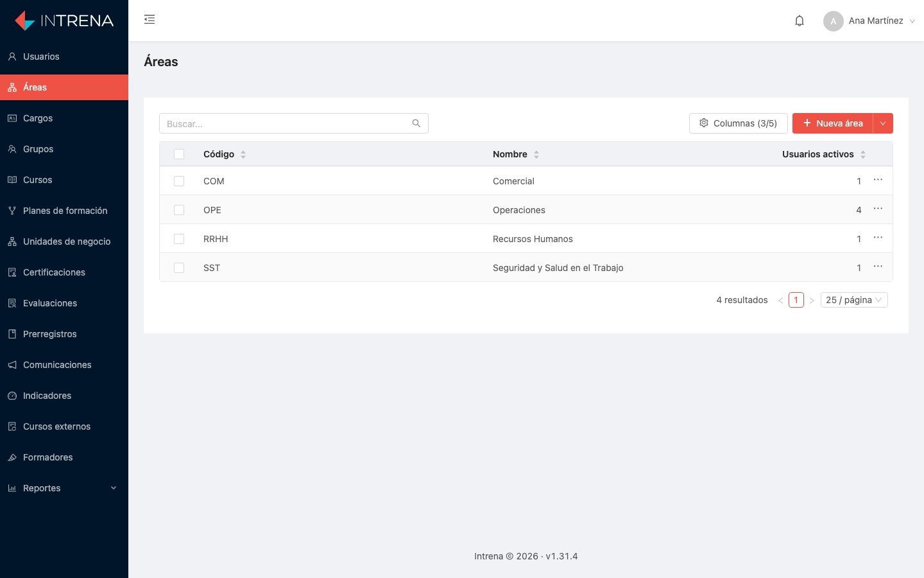Go to previous page arrow

tap(781, 300)
